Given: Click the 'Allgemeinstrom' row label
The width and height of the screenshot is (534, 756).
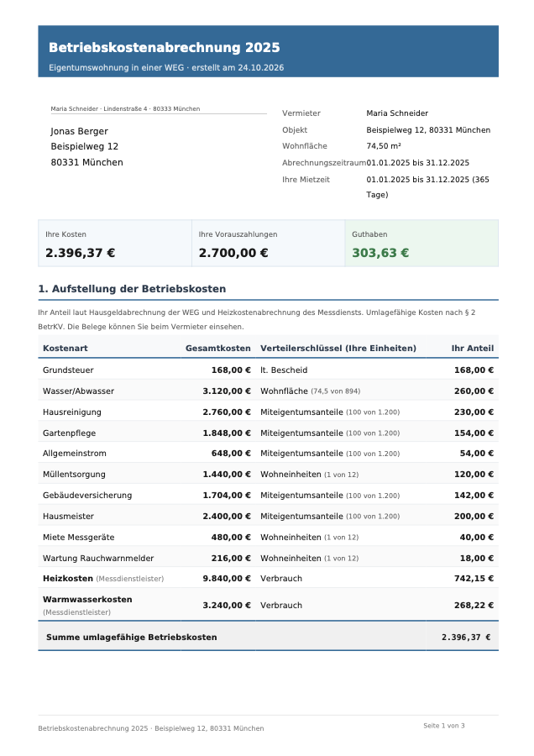Looking at the screenshot, I should click(74, 454).
